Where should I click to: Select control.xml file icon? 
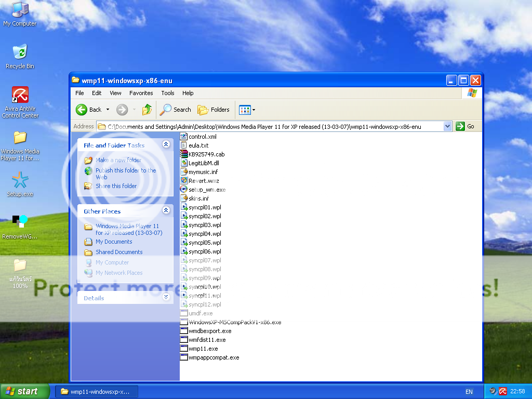pyautogui.click(x=184, y=137)
